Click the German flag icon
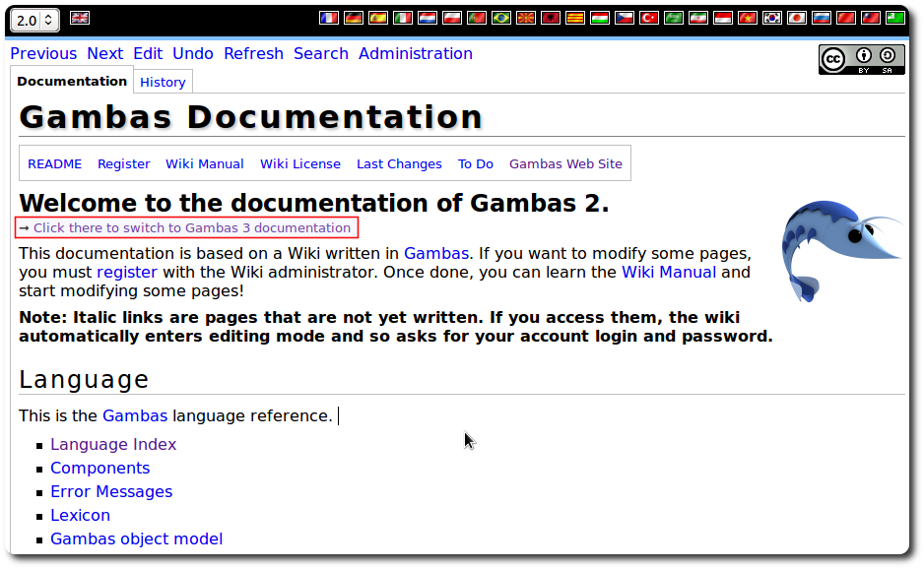This screenshot has width=924, height=569. (354, 18)
